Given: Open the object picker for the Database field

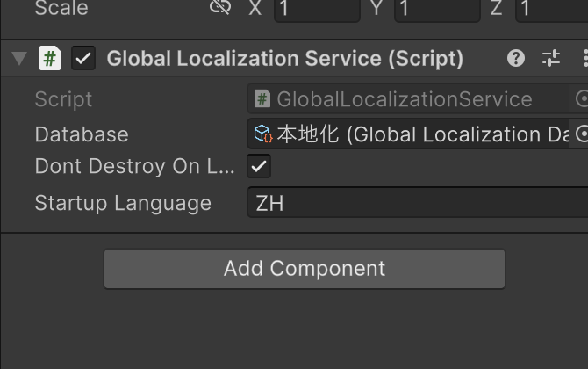Looking at the screenshot, I should pyautogui.click(x=581, y=134).
